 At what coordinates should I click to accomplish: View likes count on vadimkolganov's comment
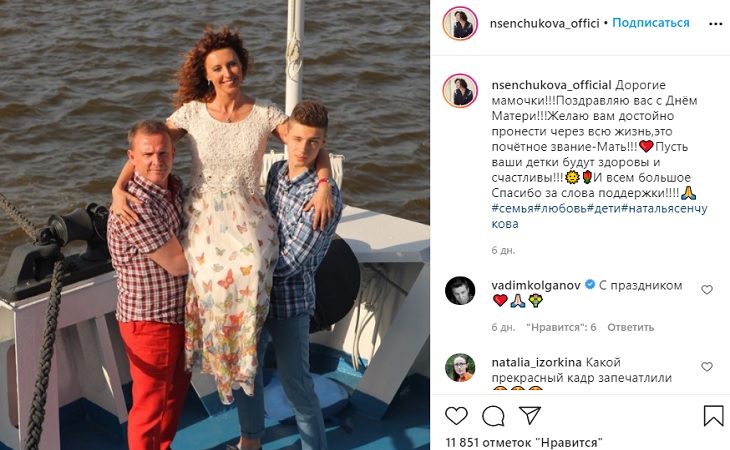tap(561, 327)
